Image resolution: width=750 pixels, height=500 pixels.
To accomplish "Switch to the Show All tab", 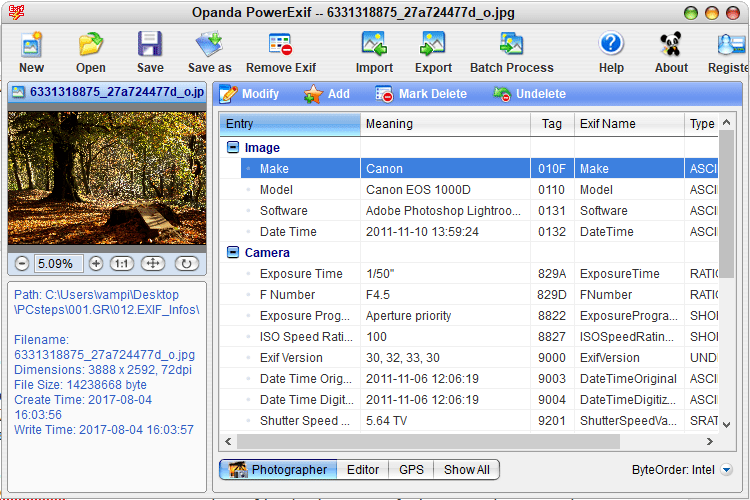I will click(466, 470).
